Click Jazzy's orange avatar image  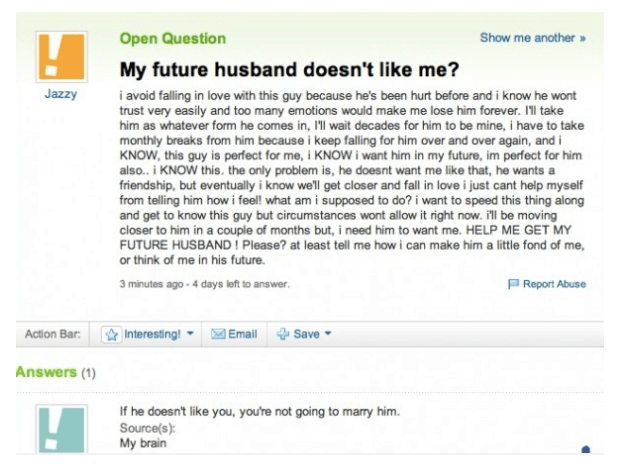tap(61, 57)
